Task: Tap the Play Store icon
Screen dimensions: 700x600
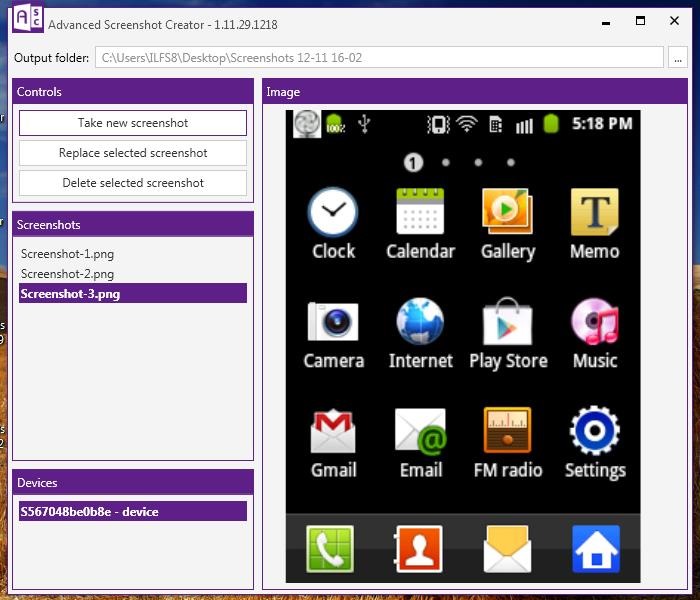Action: click(507, 321)
